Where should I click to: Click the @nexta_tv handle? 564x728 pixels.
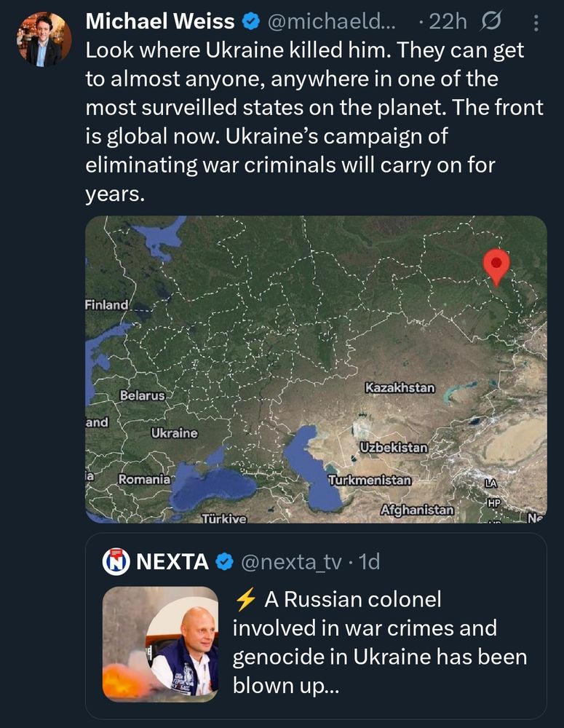point(290,561)
